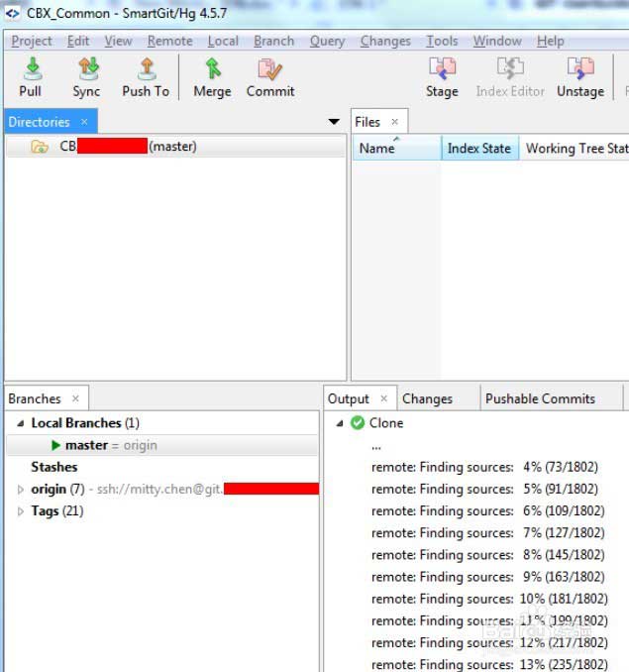Screen dimensions: 629x672
Task: Close the Directories tab
Action: [x=84, y=122]
